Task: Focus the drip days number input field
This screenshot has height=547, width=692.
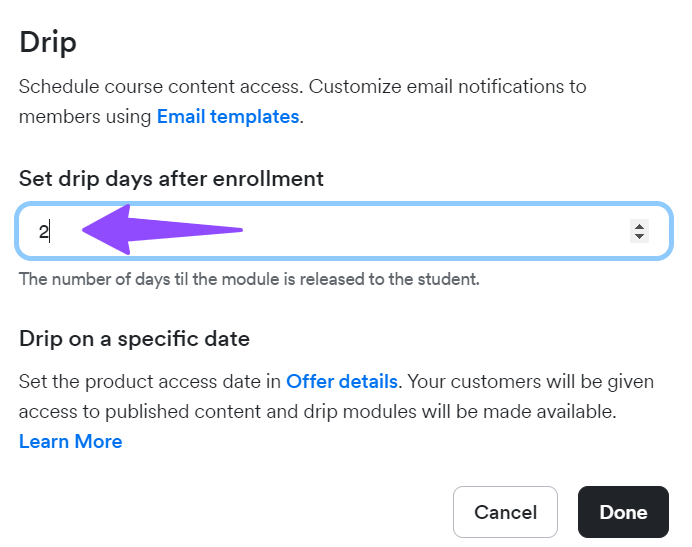Action: tap(344, 231)
